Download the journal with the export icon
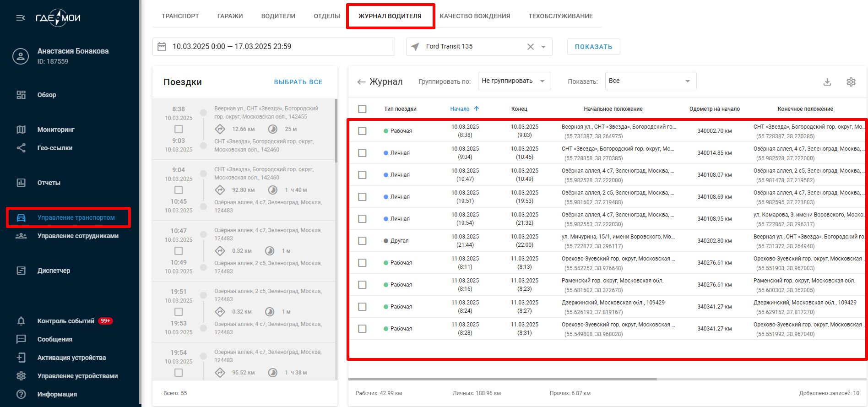The image size is (868, 407). pos(827,82)
